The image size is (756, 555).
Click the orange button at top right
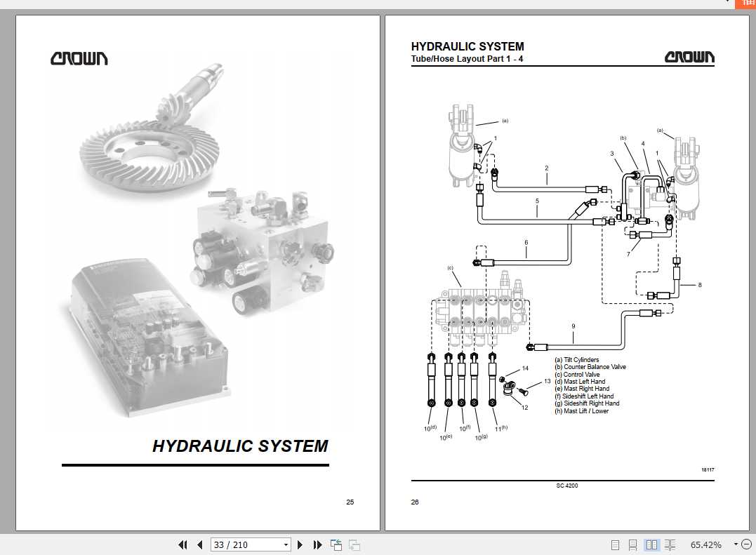745,4
